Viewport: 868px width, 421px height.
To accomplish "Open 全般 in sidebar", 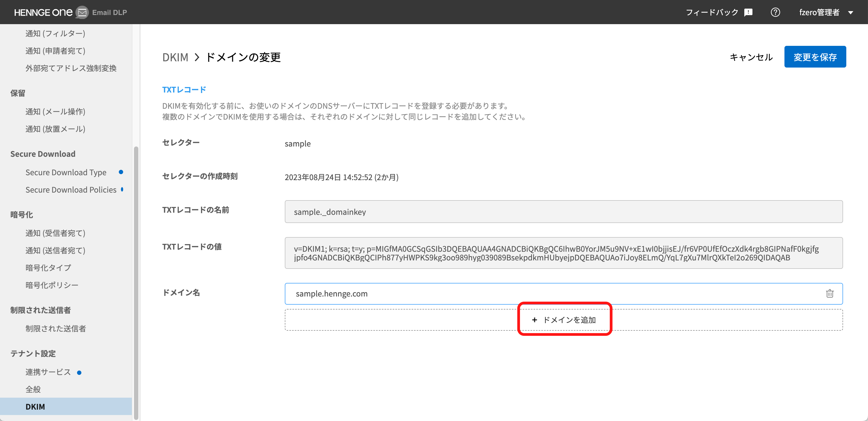I will click(x=33, y=389).
